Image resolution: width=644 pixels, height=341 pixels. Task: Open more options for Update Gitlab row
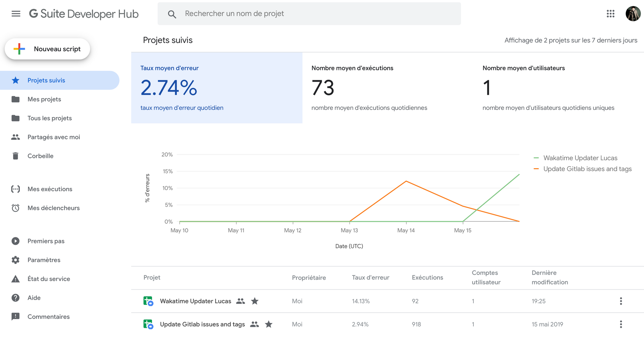tap(621, 324)
